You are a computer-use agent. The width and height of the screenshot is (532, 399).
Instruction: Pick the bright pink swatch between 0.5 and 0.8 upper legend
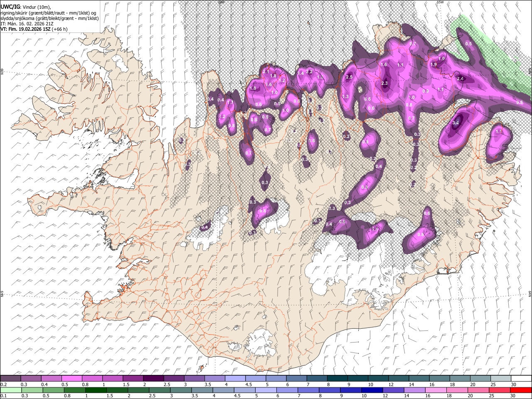pos(71,379)
